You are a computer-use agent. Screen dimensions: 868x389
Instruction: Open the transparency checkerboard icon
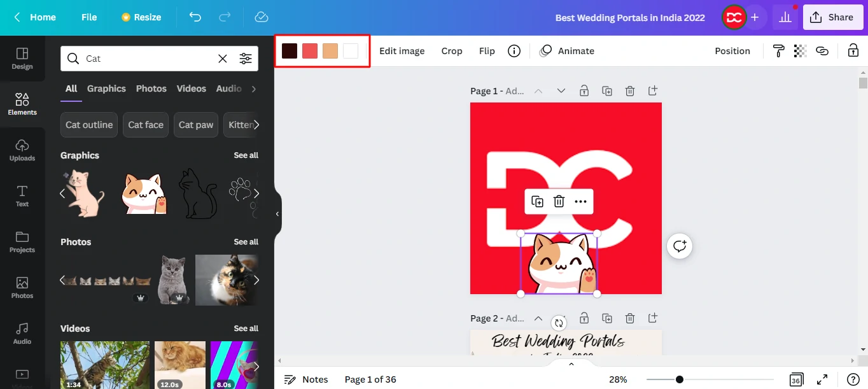801,51
